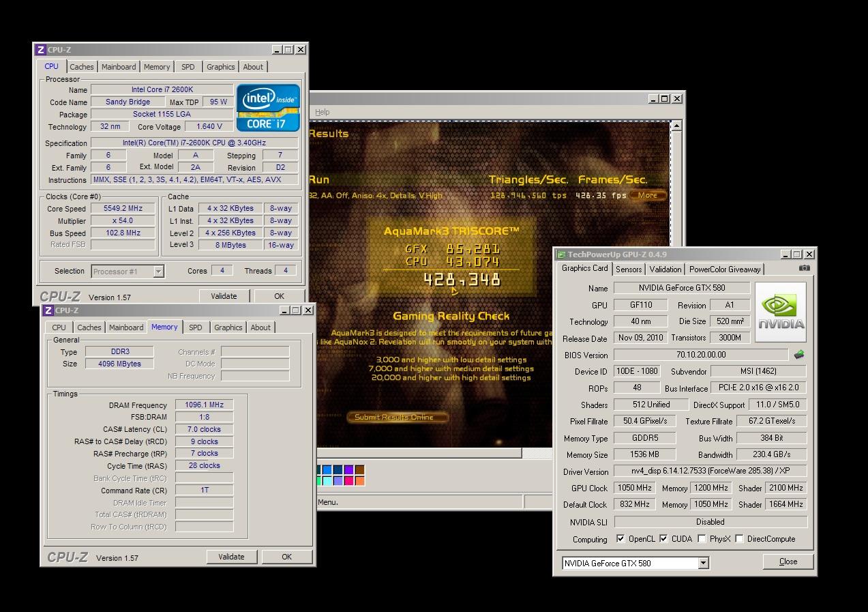
Task: Select the Graphics Card tab in GPU-Z
Action: click(585, 268)
